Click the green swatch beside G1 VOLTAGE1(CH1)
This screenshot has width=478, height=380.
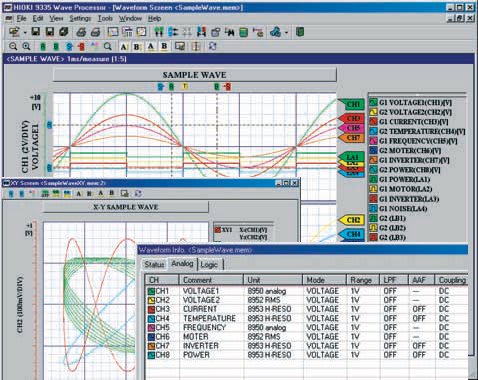coord(373,102)
